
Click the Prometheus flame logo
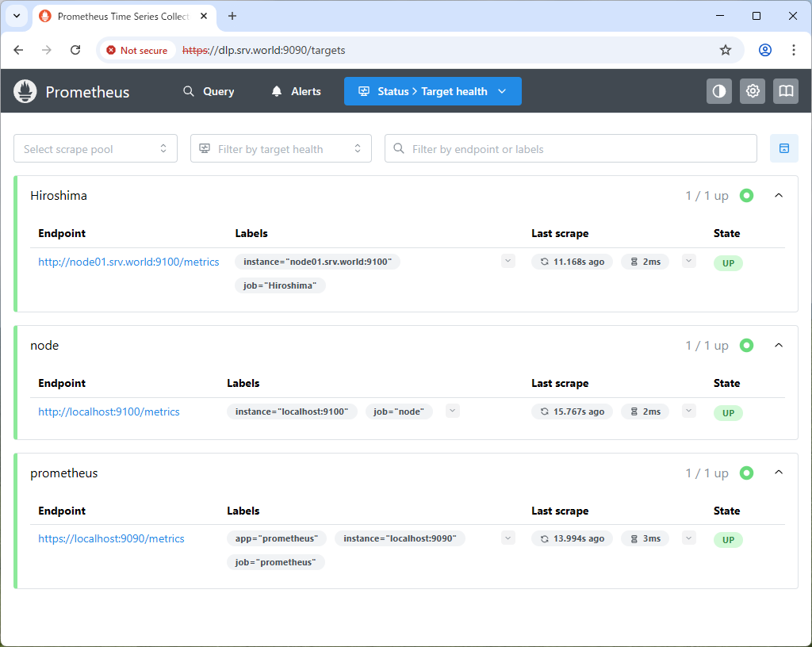[x=25, y=92]
